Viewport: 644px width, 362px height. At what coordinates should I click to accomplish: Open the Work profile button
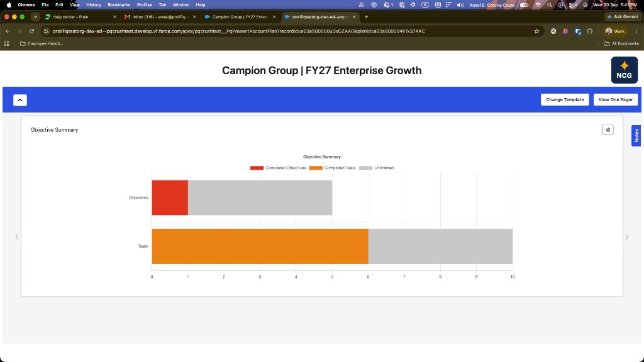coord(615,31)
